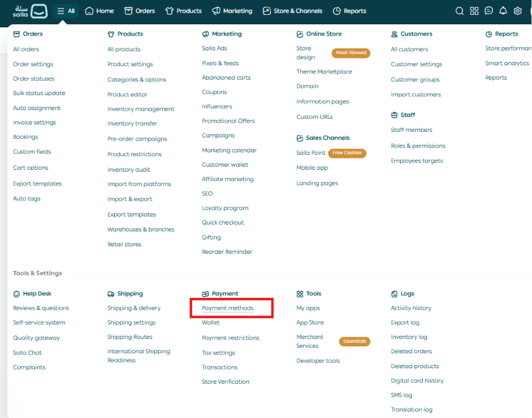This screenshot has height=418, width=532.
Task: Click the Reports section chart icon
Action: pos(488,34)
